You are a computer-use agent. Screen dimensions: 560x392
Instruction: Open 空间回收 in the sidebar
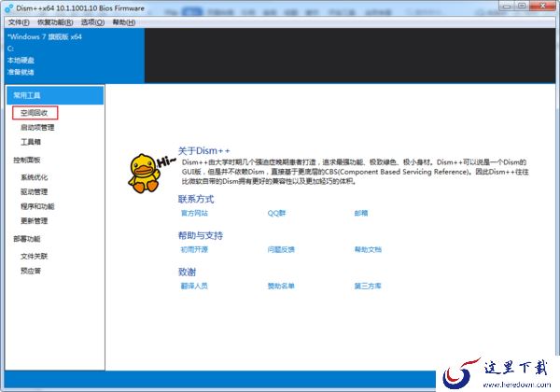[x=35, y=113]
